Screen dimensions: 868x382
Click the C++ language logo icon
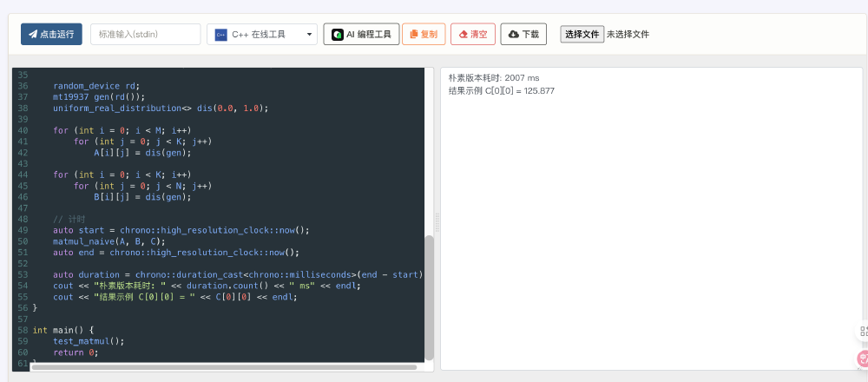(220, 35)
